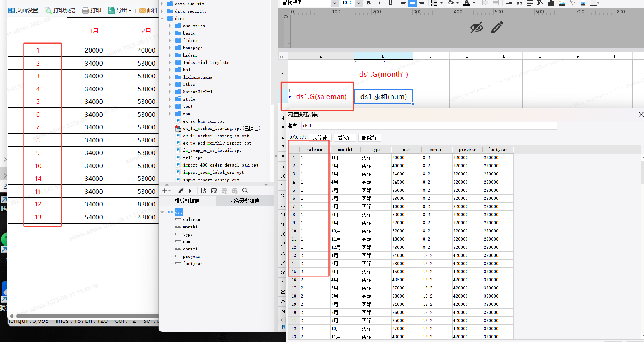Screen dimensions: 644x342
Task: Insert a formula with F(x) icon
Action: point(541,3)
